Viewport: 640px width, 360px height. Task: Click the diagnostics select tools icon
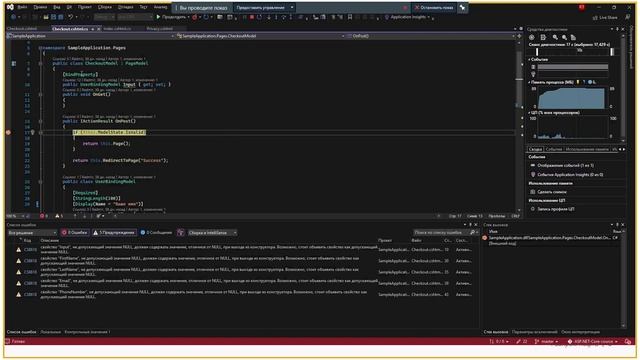click(x=543, y=38)
